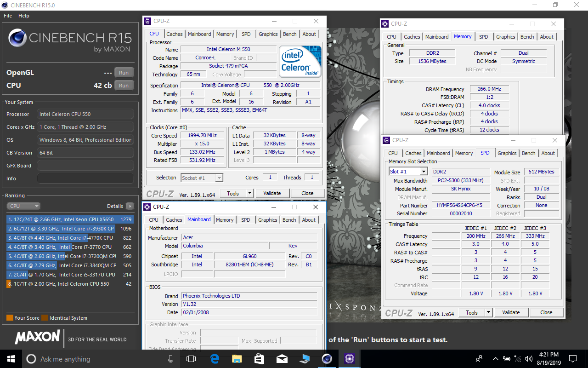588x368 pixels.
Task: Open Caches tab in Mainboard window
Action: coord(174,220)
